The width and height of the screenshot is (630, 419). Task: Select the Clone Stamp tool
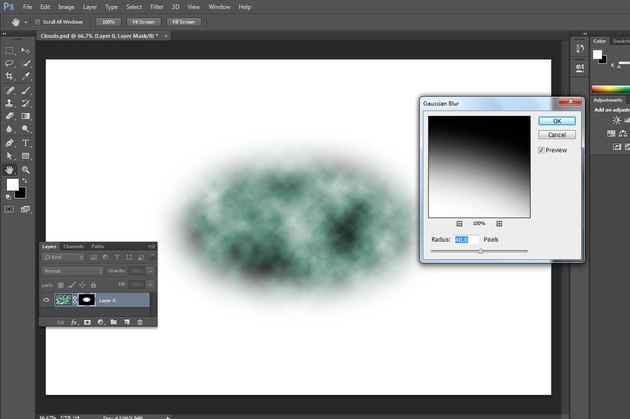(9, 103)
